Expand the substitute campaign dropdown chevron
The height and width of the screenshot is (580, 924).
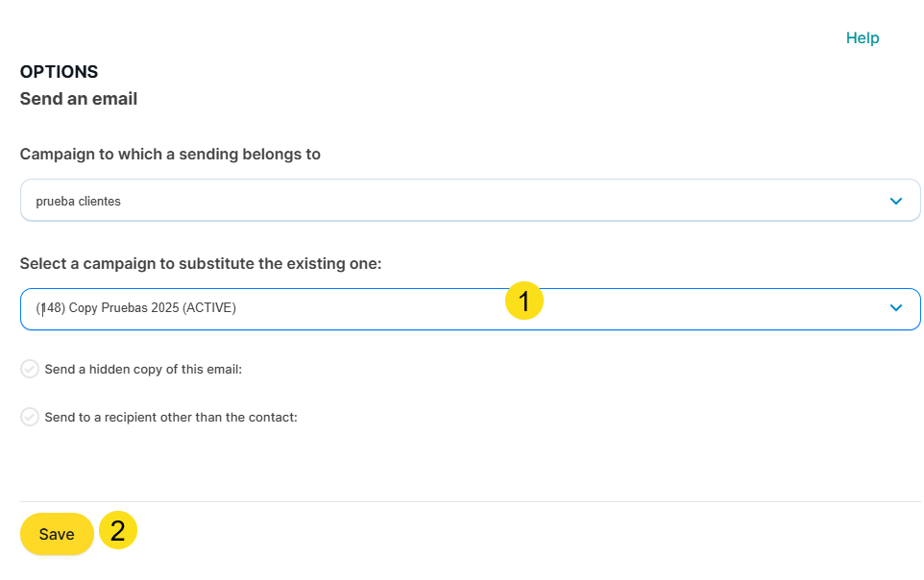click(895, 308)
